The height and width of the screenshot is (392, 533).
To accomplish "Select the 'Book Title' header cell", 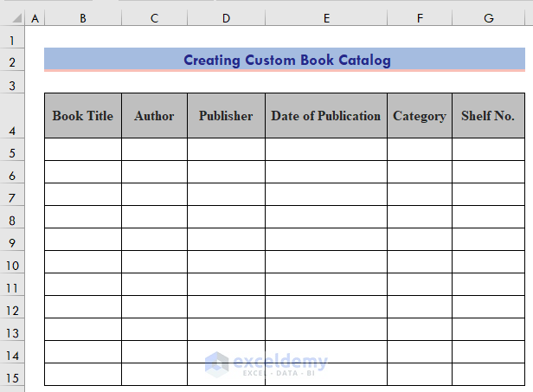I will point(83,116).
